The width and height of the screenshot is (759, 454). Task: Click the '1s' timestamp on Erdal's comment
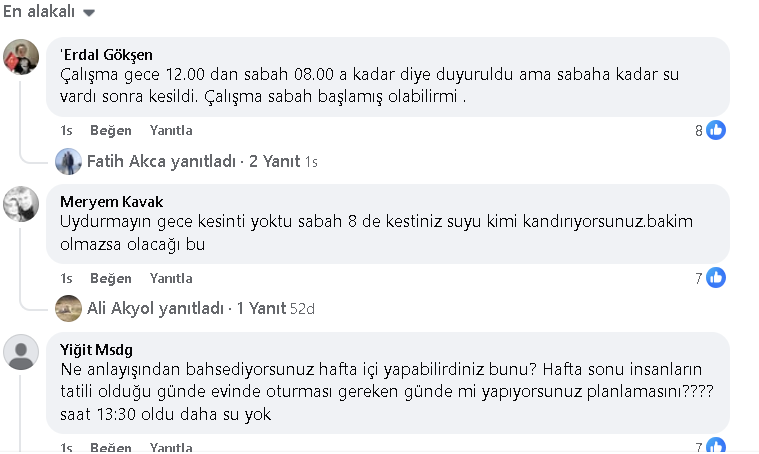coord(66,130)
